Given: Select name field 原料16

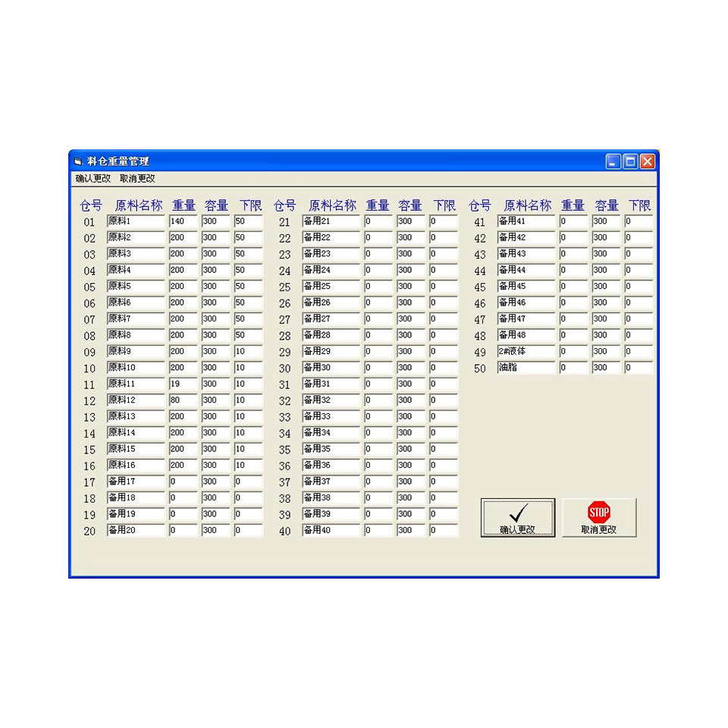Looking at the screenshot, I should point(136,465).
